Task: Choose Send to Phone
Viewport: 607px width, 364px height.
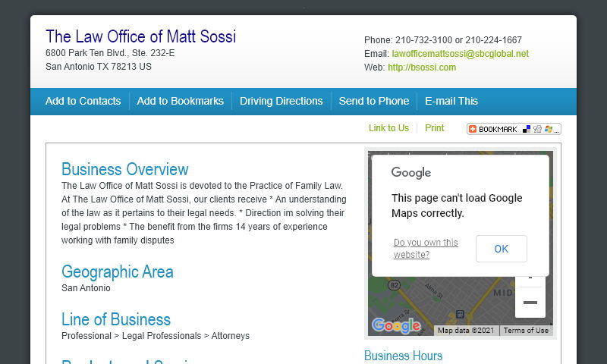Action: point(373,101)
